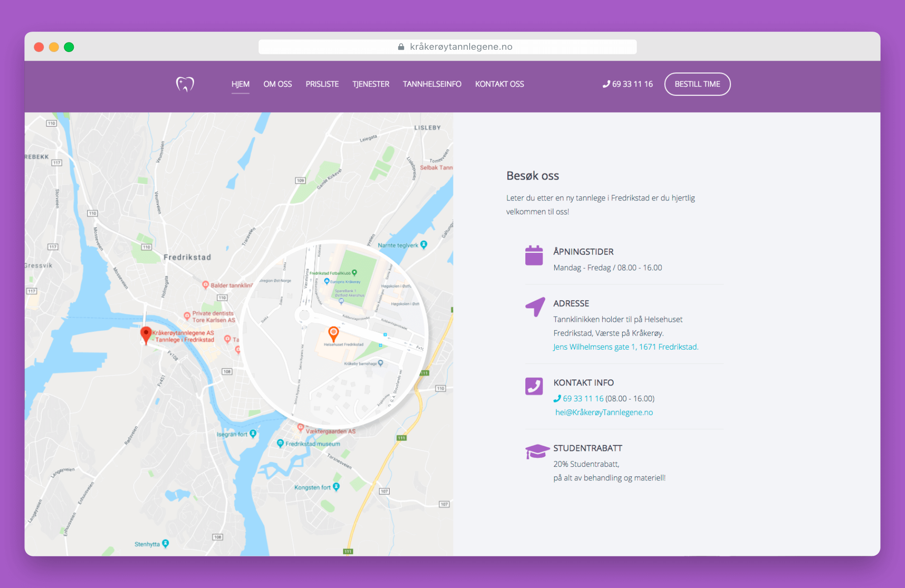The image size is (905, 588).
Task: Click the orange Helsehuset Fredrikstad map marker
Action: (x=333, y=334)
